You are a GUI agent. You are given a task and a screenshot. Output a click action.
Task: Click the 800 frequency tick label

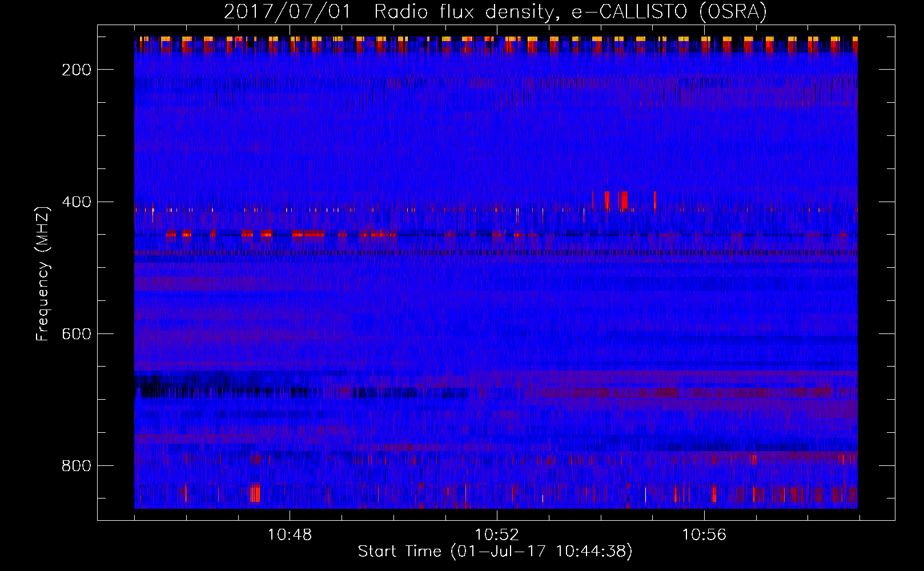click(x=77, y=466)
